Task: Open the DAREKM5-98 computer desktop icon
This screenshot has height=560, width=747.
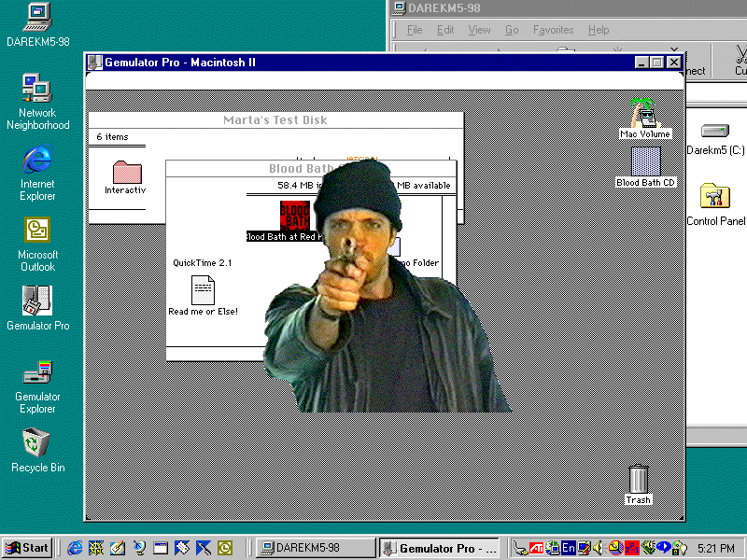Action: click(x=38, y=25)
